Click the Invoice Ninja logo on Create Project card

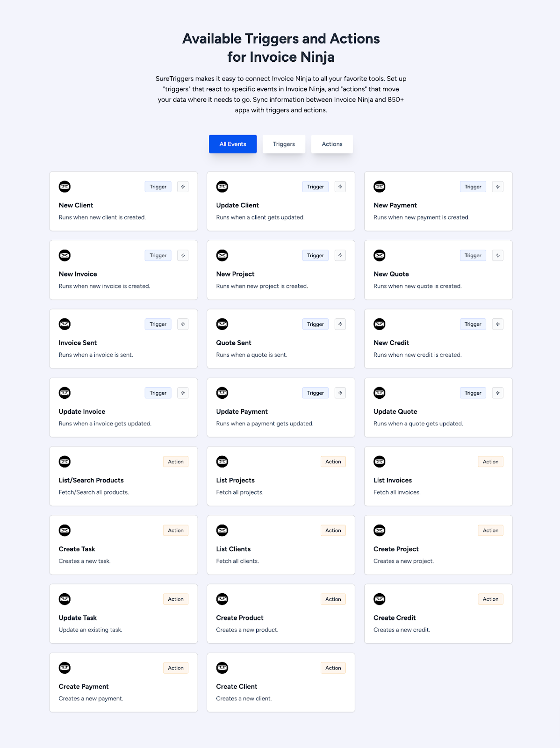point(380,530)
